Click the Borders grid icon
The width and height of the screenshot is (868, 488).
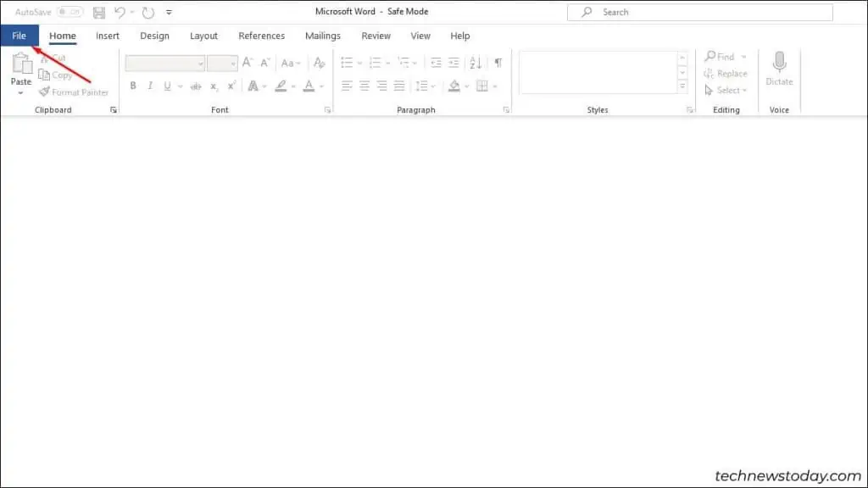[x=482, y=86]
